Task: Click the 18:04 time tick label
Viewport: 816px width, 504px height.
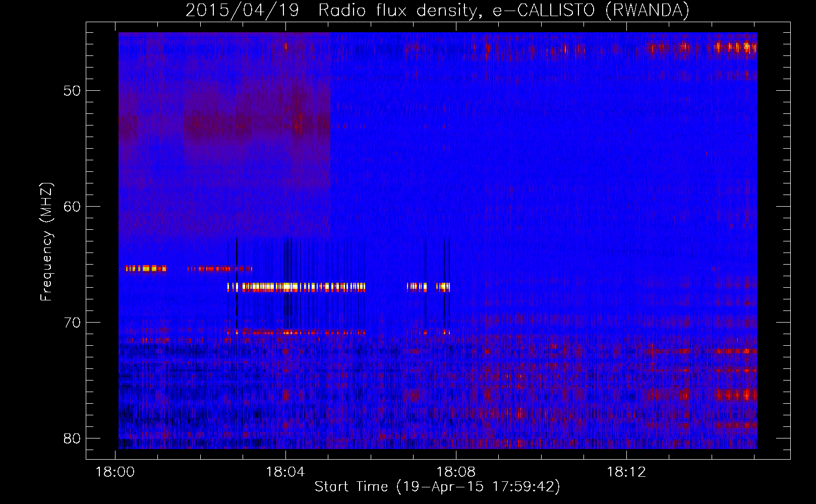Action: tap(285, 472)
